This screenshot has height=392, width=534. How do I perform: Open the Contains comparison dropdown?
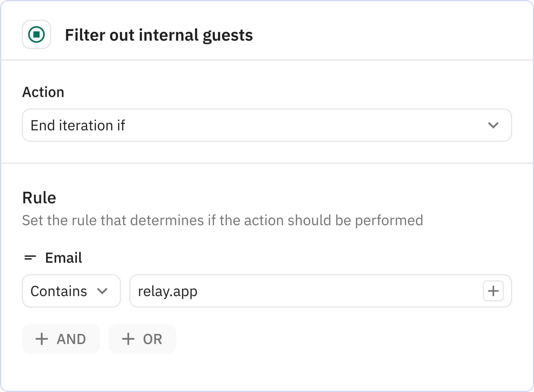71,291
